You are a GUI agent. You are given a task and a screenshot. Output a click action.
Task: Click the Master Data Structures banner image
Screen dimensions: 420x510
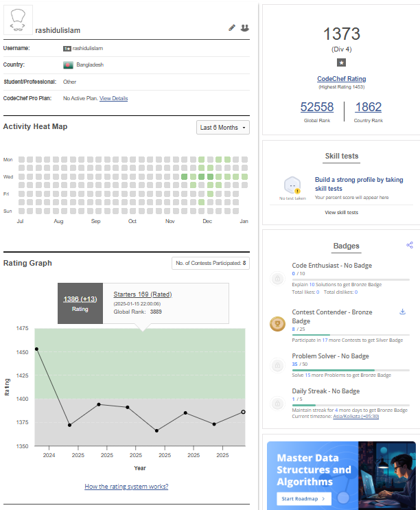pos(341,476)
